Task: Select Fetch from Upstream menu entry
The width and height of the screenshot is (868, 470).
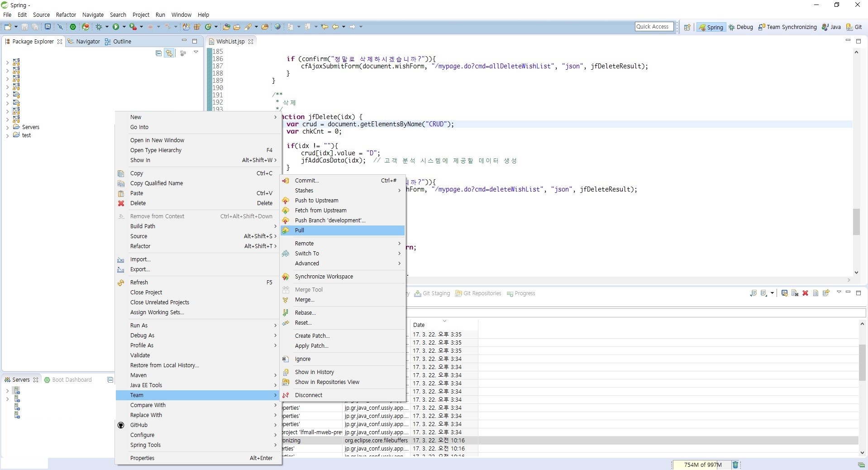Action: (342, 211)
